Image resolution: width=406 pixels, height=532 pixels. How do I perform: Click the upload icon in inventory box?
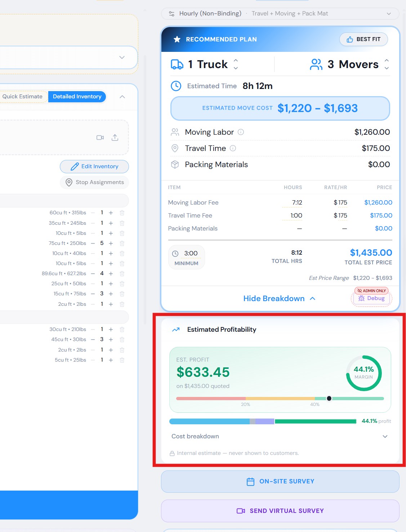coord(115,138)
